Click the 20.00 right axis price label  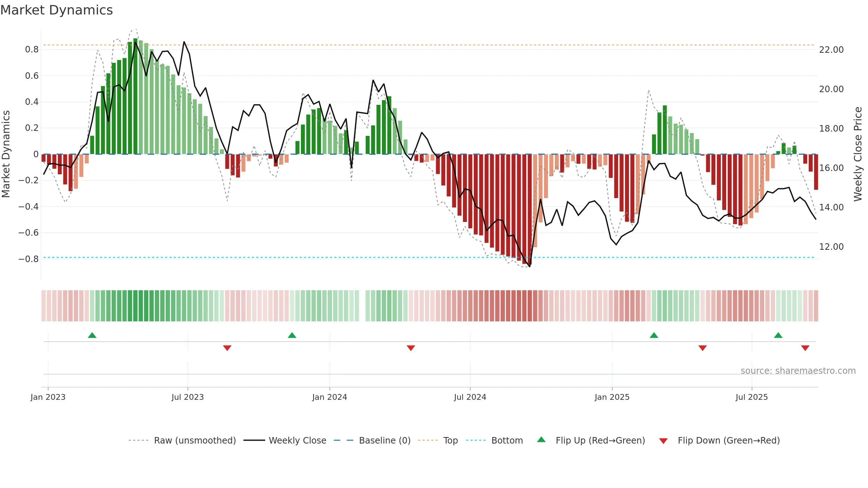click(831, 89)
